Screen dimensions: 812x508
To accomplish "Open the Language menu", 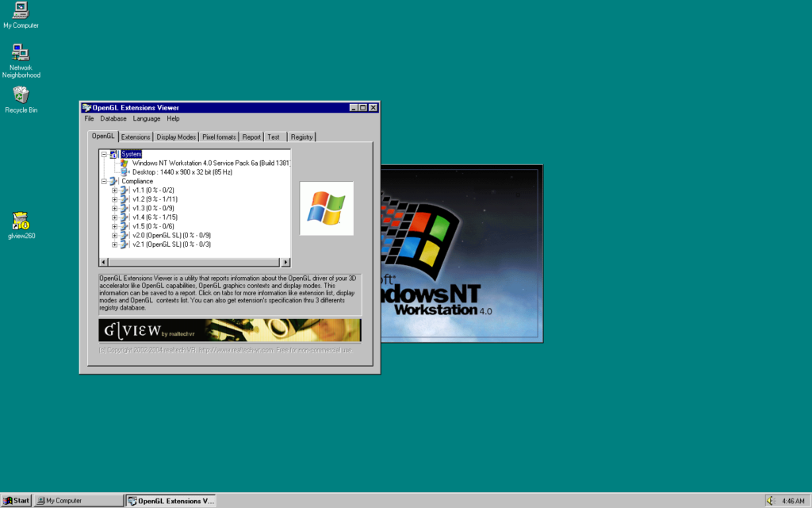I will click(147, 119).
